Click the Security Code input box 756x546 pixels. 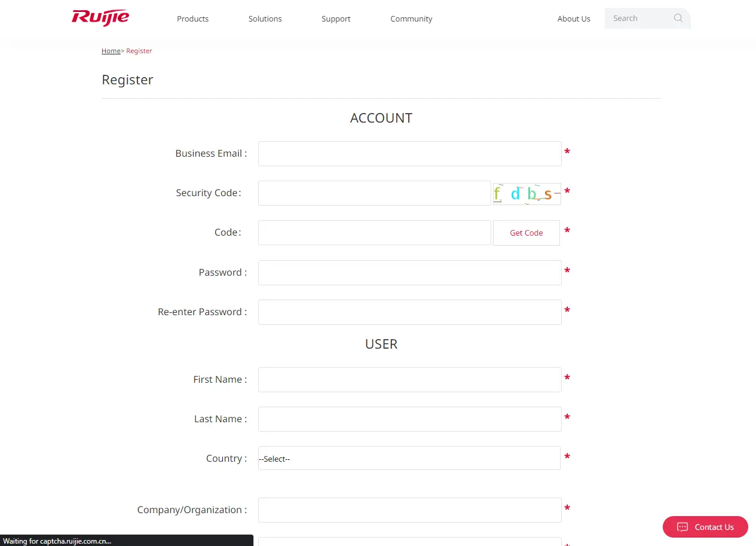[374, 193]
